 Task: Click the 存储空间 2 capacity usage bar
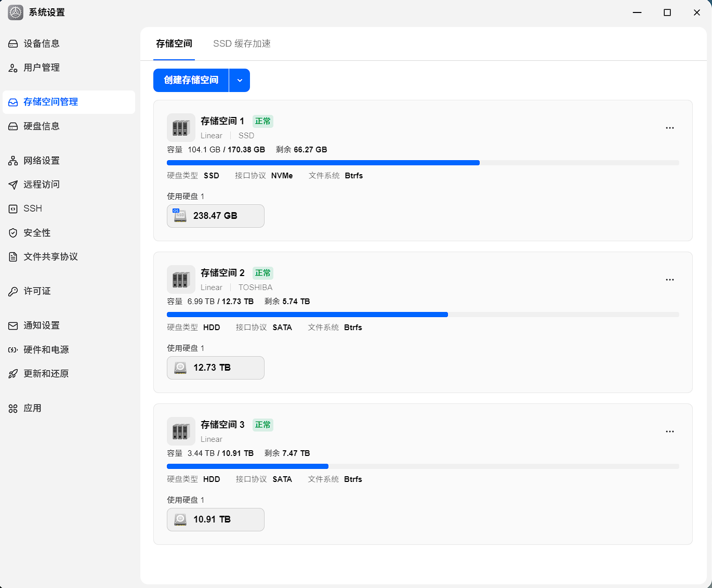click(x=423, y=315)
